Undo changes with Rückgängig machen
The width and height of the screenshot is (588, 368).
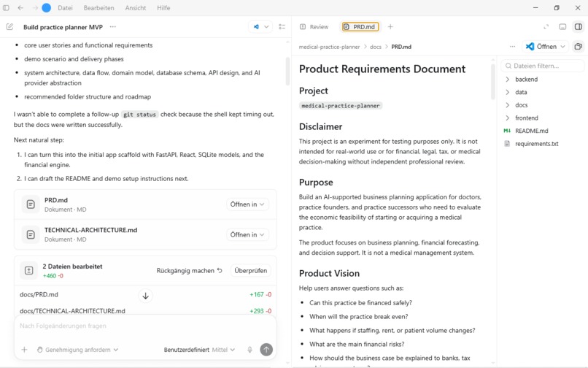pos(189,270)
